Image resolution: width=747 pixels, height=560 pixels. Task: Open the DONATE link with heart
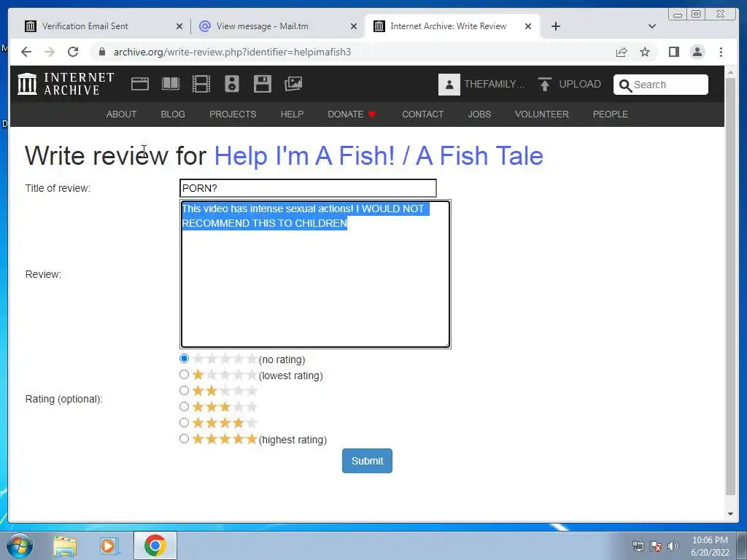(352, 114)
